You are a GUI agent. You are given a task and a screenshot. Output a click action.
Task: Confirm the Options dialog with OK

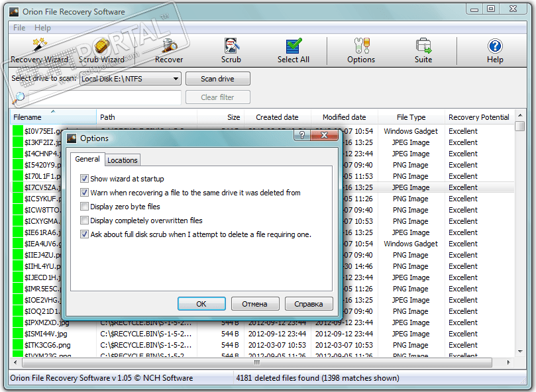[201, 303]
